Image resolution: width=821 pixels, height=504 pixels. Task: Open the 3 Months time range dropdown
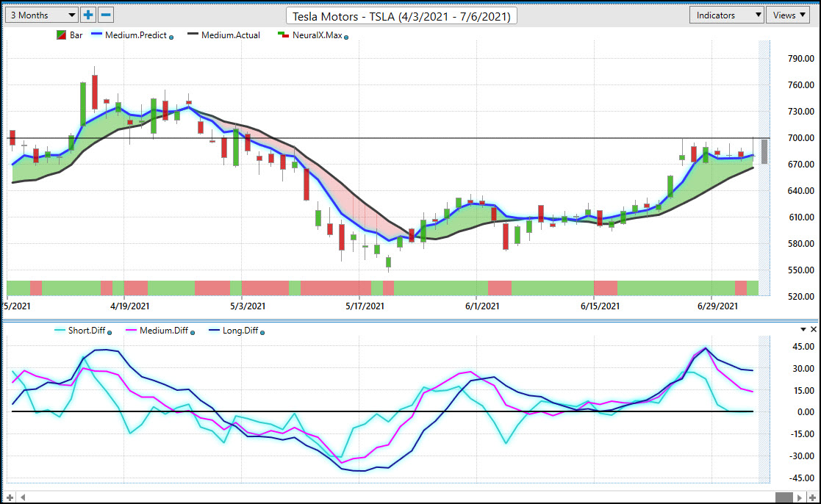[42, 15]
